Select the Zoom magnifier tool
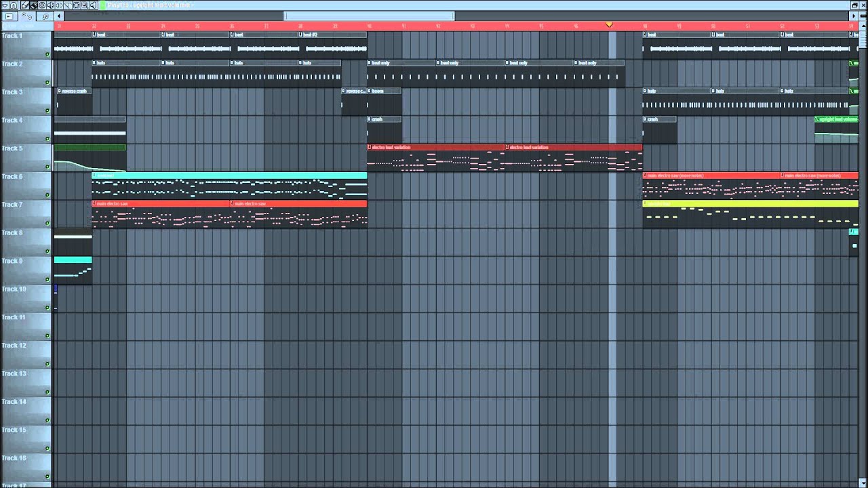 85,5
